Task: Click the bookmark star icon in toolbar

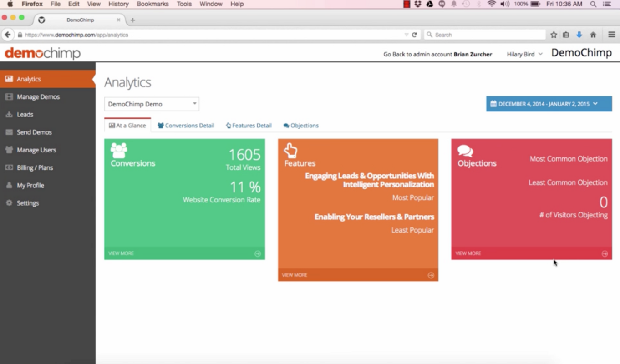Action: point(554,35)
